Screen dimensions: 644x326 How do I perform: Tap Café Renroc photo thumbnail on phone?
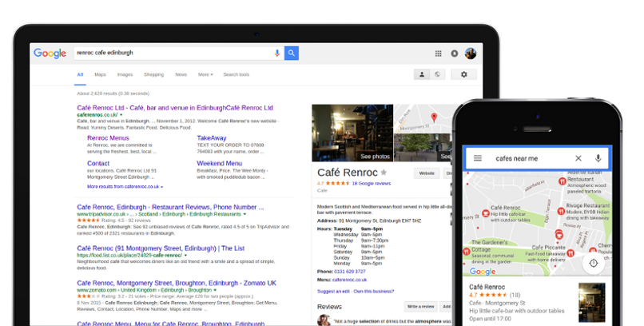(x=592, y=302)
